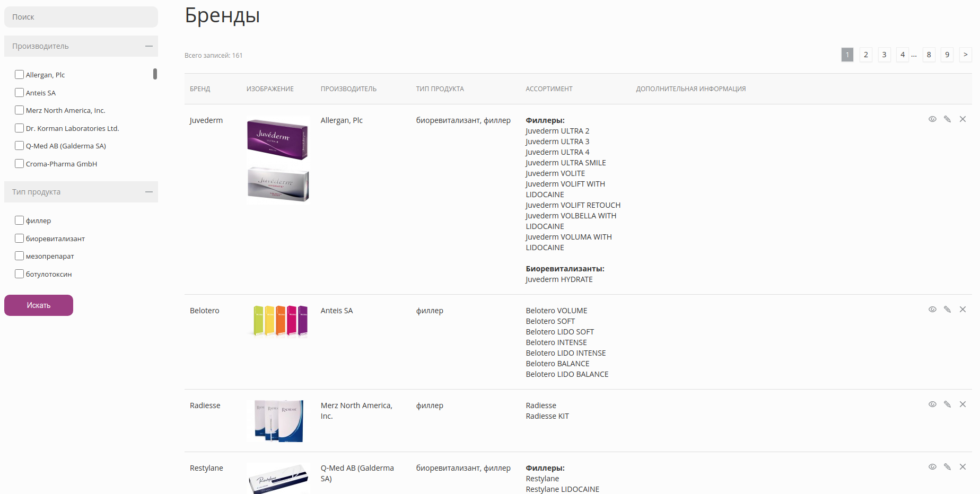This screenshot has width=980, height=494.
Task: Delete the Restylane brand row
Action: coord(962,467)
